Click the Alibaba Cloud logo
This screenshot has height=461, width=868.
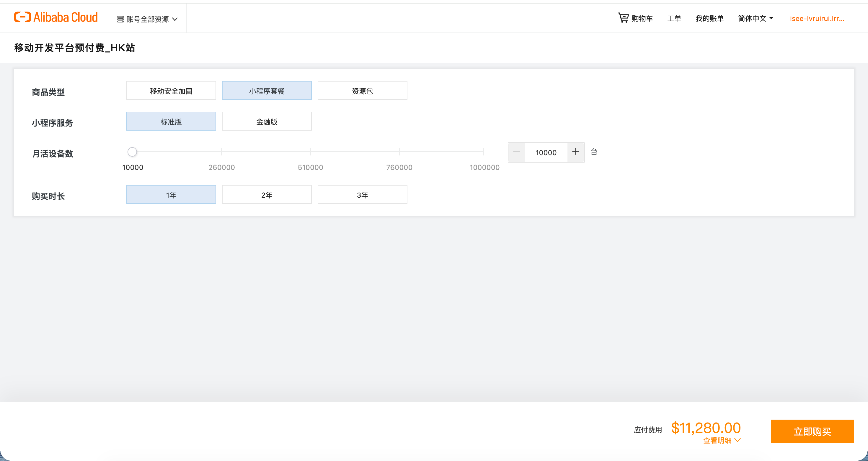[56, 17]
